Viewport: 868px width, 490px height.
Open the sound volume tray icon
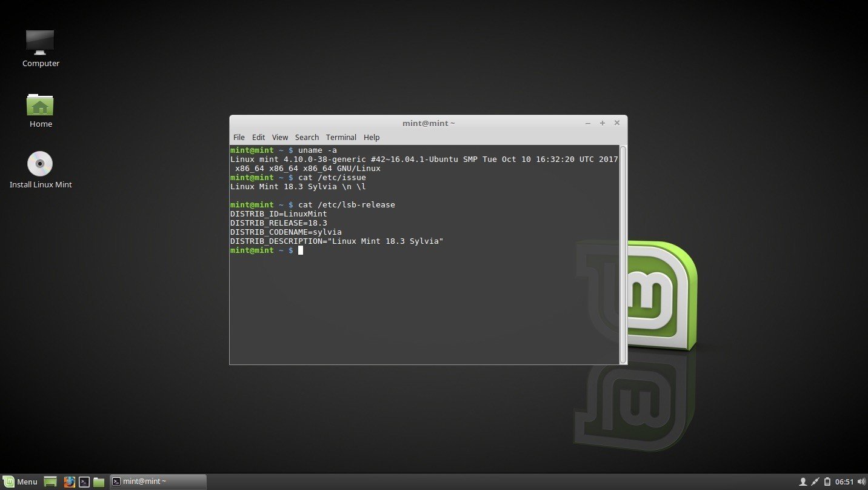click(861, 482)
